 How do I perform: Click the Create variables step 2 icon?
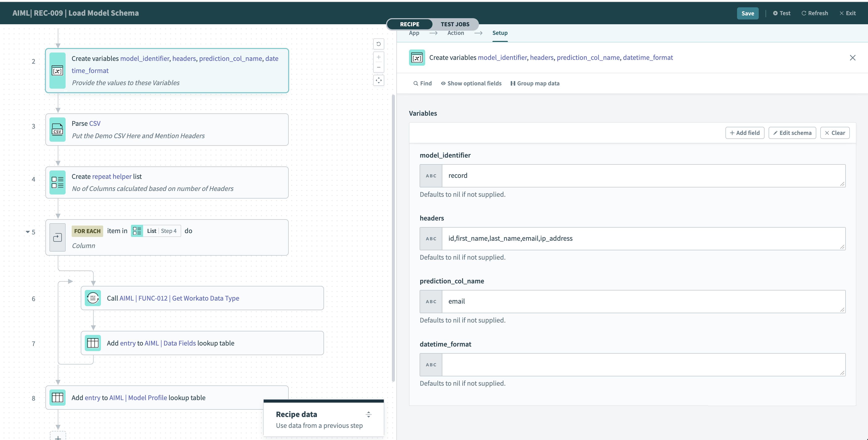click(x=57, y=70)
